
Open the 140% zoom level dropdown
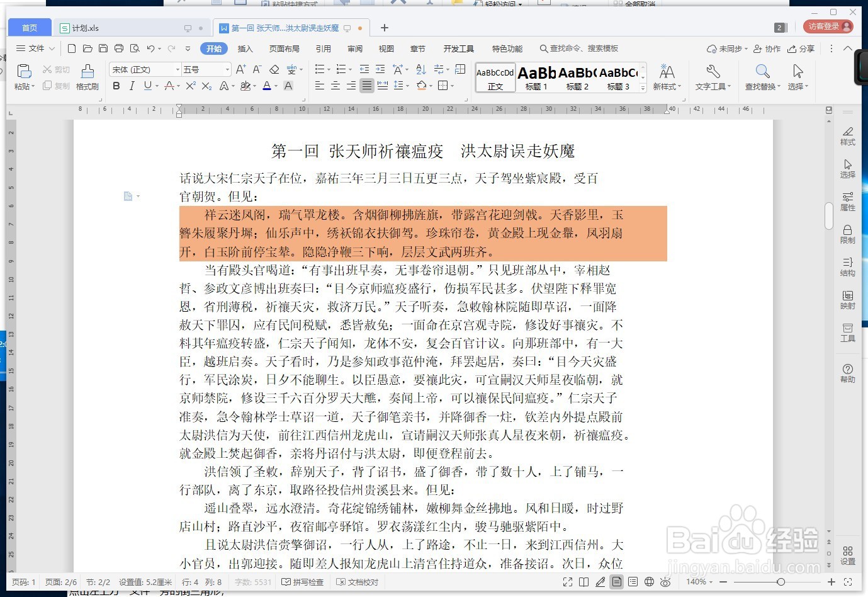click(x=699, y=582)
